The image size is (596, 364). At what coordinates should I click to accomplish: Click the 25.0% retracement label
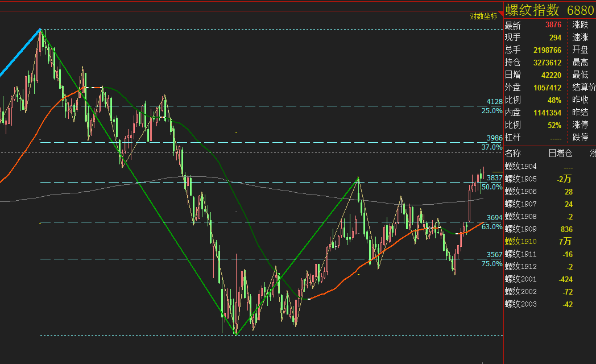pos(492,110)
